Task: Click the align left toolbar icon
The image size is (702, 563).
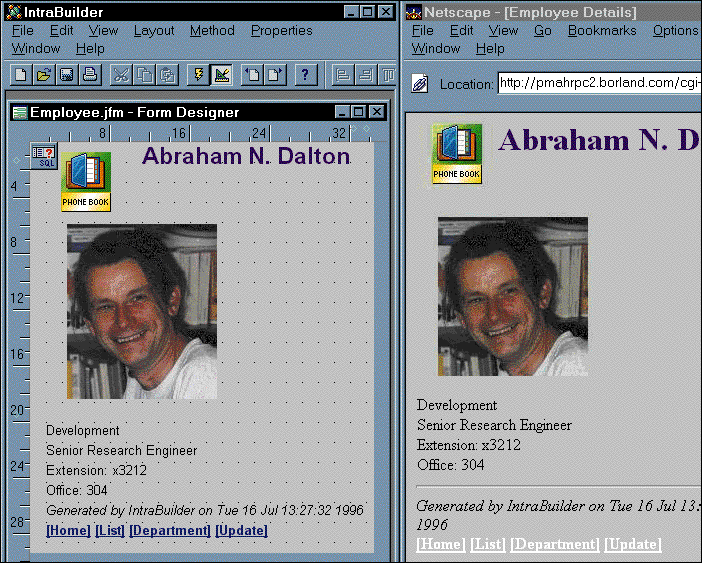Action: point(343,75)
